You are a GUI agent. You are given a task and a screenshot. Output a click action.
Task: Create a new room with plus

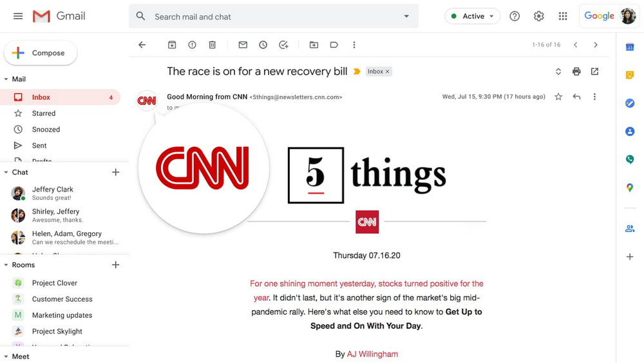click(115, 265)
